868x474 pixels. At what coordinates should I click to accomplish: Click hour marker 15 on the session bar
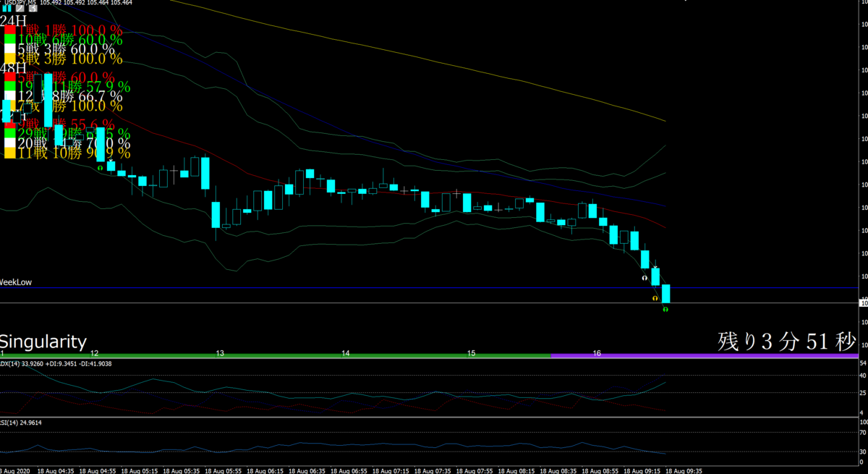click(472, 353)
